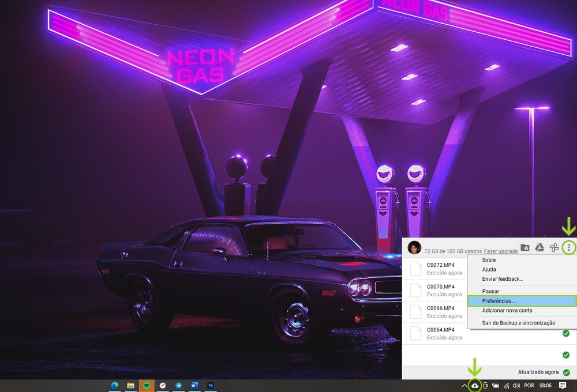Image resolution: width=577 pixels, height=392 pixels.
Task: Click the volume speaker tray icon
Action: 516,386
